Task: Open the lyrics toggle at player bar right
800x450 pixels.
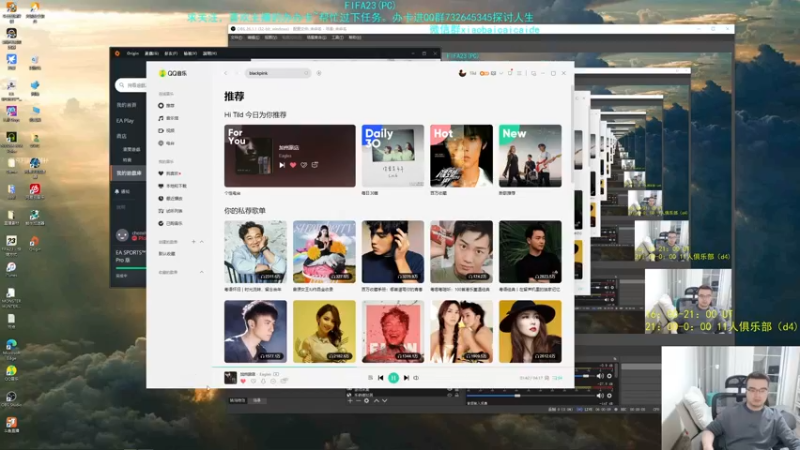Action: 547,378
